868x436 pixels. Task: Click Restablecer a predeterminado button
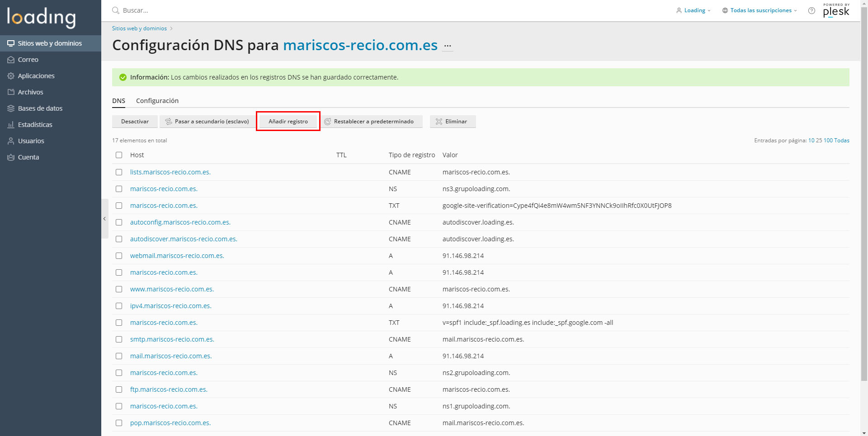click(369, 122)
